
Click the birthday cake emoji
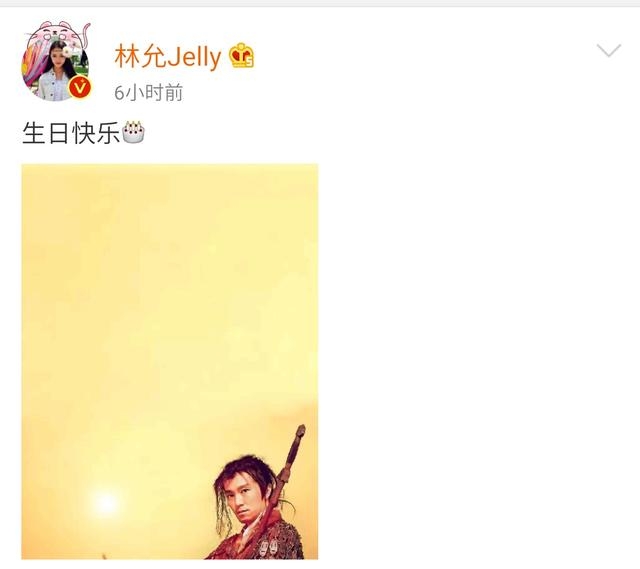(x=133, y=132)
